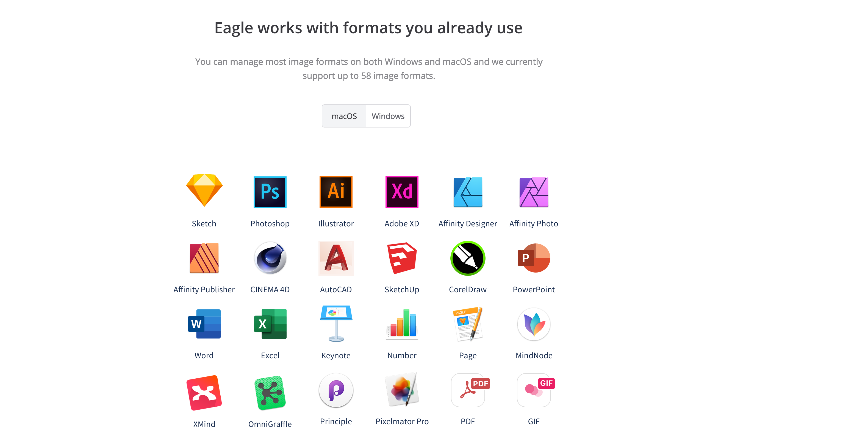
Task: Open the Keynote podium icon
Action: click(x=336, y=323)
